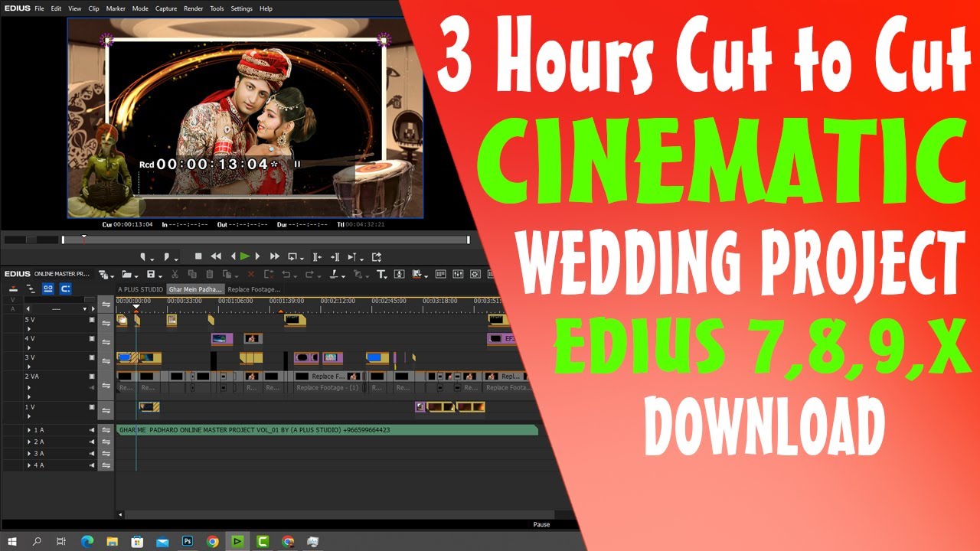980x551 pixels.
Task: Stop playback with the Stop button
Action: (198, 256)
